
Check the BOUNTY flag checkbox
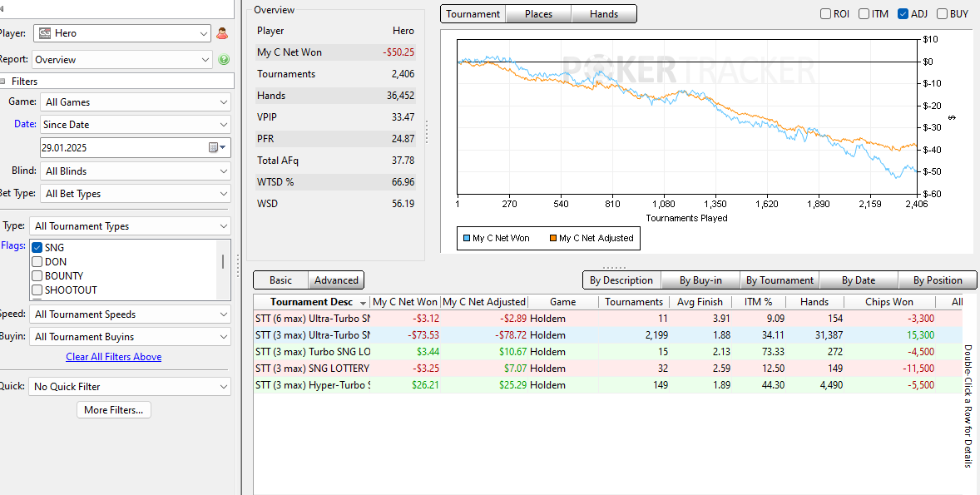(x=37, y=276)
